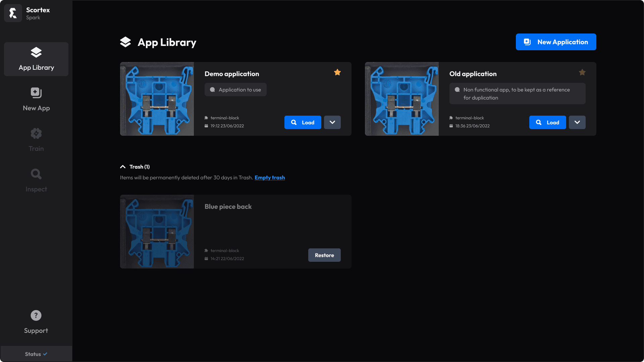Image resolution: width=644 pixels, height=362 pixels.
Task: Open Status indicator at sidebar bottom
Action: click(x=36, y=354)
